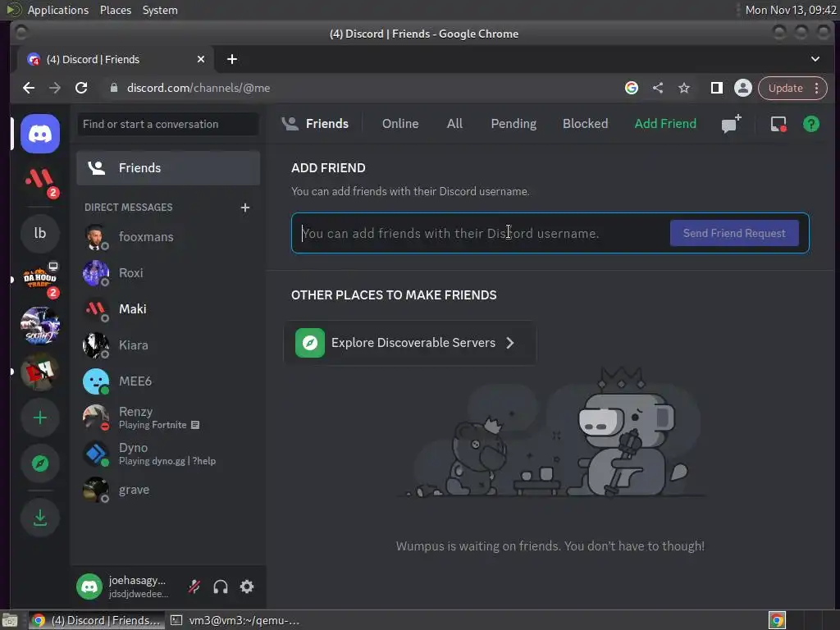Go back in Chrome
Viewport: 840px width, 630px height.
tap(29, 88)
